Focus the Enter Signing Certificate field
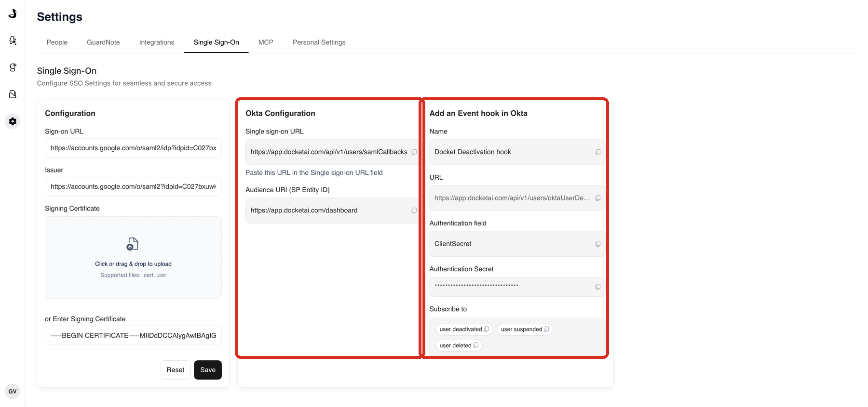868x407 pixels. (133, 335)
